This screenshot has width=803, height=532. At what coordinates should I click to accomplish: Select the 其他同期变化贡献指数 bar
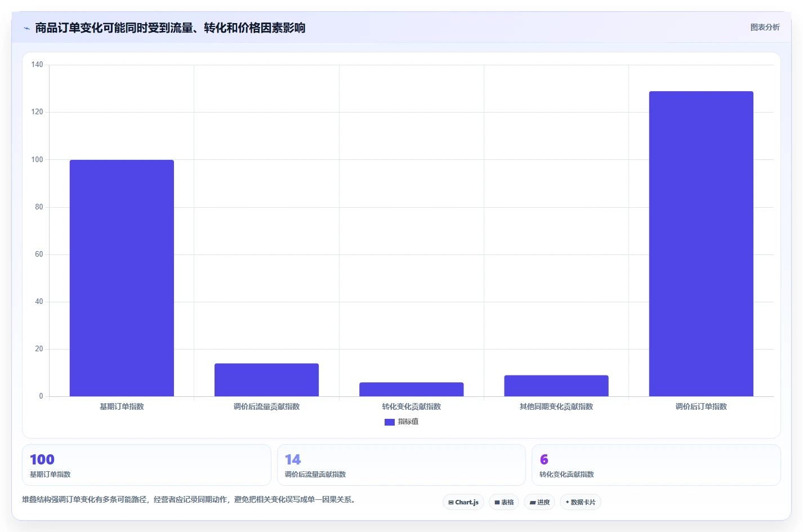pos(556,386)
